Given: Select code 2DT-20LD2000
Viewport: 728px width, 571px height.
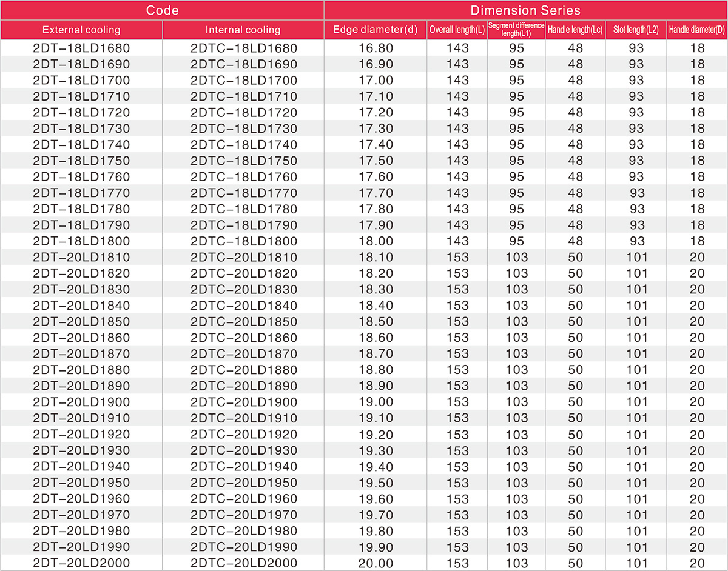Looking at the screenshot, I should point(81,563).
